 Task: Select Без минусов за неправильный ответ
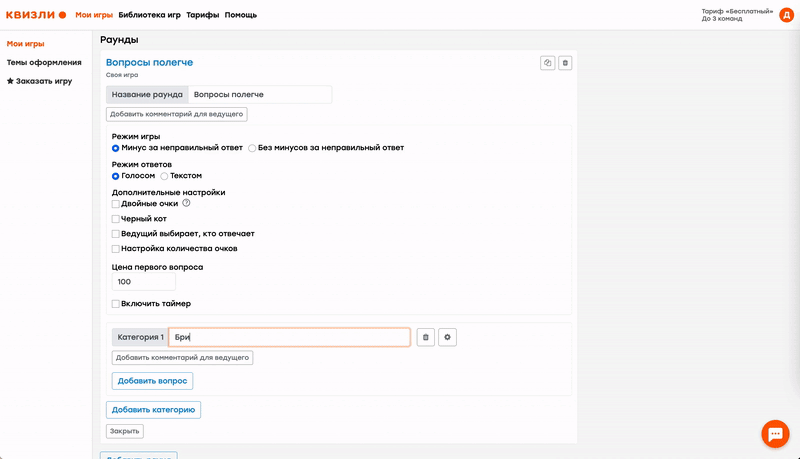[252, 148]
